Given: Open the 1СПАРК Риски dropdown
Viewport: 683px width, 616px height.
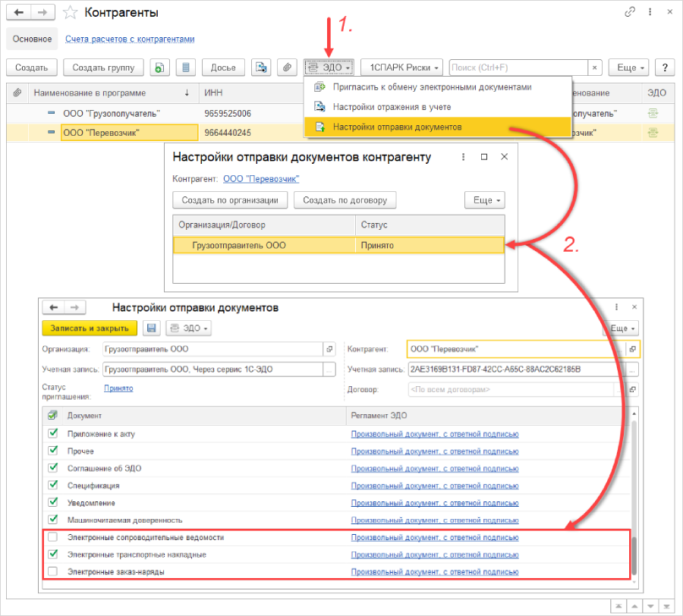Looking at the screenshot, I should 401,68.
